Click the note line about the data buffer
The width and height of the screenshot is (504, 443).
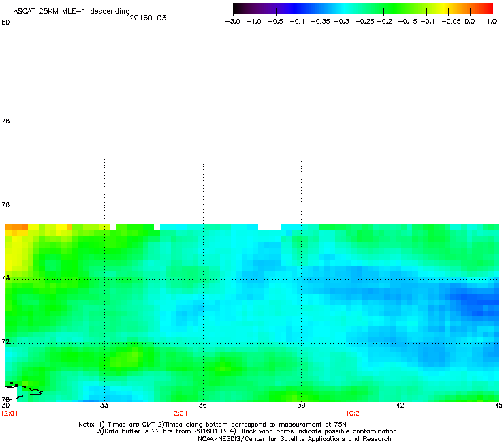tap(247, 431)
